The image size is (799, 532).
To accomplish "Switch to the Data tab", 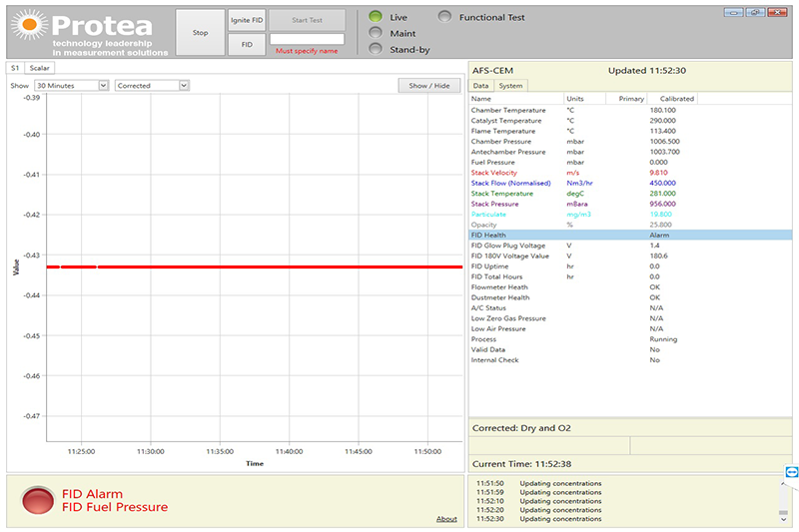I will [x=480, y=86].
